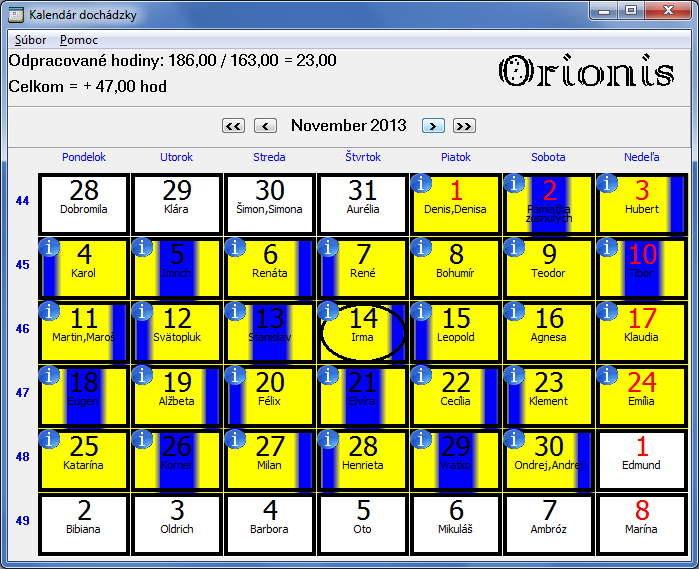This screenshot has height=569, width=699.
Task: Click info icon on day 10 Tibor
Action: click(x=607, y=247)
